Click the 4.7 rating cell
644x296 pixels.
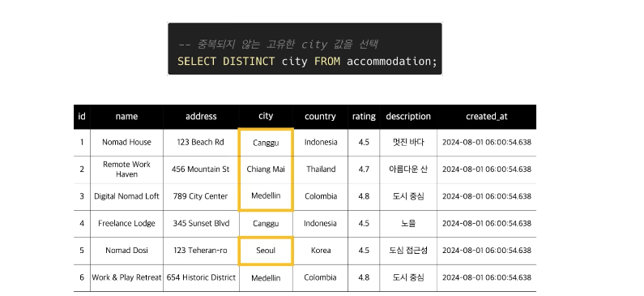(364, 169)
